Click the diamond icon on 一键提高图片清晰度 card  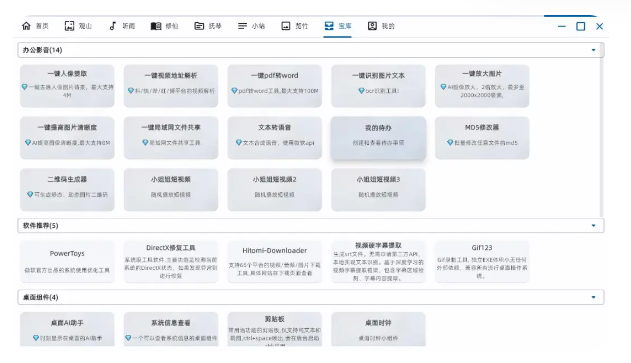tap(28, 142)
